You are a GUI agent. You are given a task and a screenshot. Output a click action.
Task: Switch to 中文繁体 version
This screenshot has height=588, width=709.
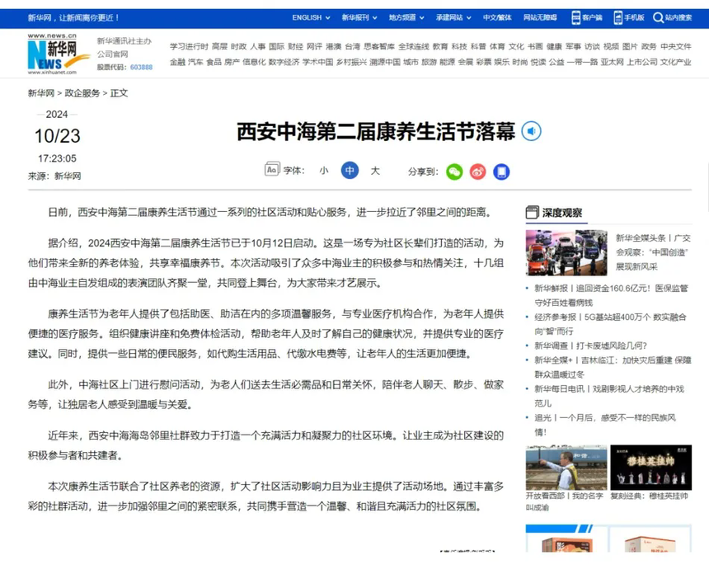pyautogui.click(x=497, y=17)
